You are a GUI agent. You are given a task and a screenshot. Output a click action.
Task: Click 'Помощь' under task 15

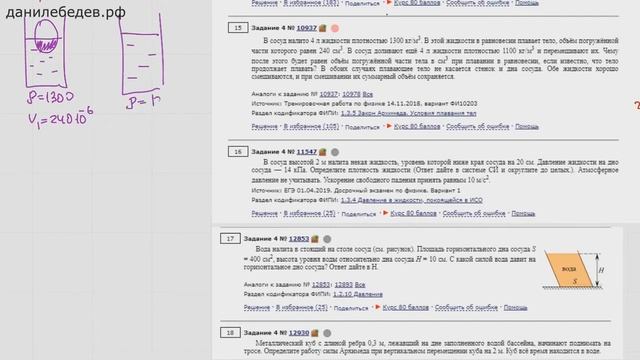click(x=527, y=127)
